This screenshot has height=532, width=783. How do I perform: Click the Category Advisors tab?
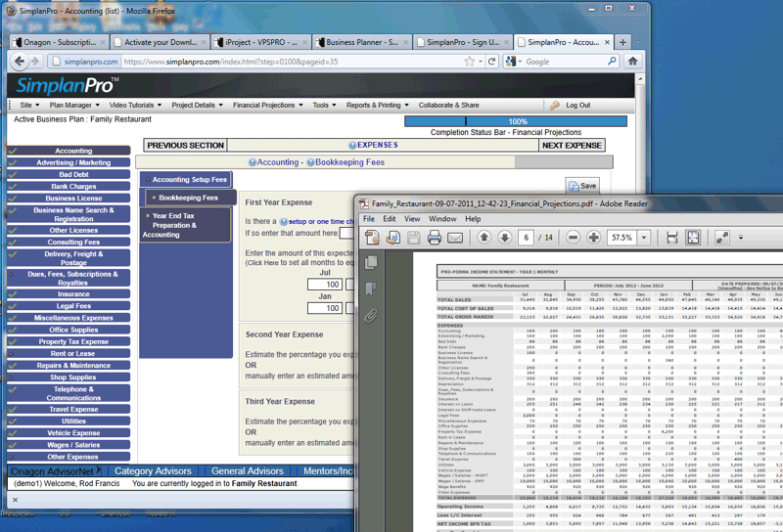(x=153, y=471)
